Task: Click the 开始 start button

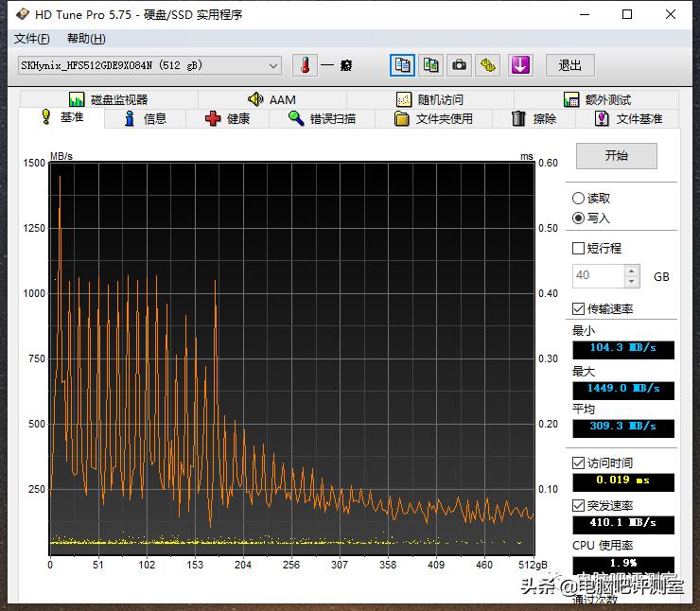Action: [x=617, y=156]
